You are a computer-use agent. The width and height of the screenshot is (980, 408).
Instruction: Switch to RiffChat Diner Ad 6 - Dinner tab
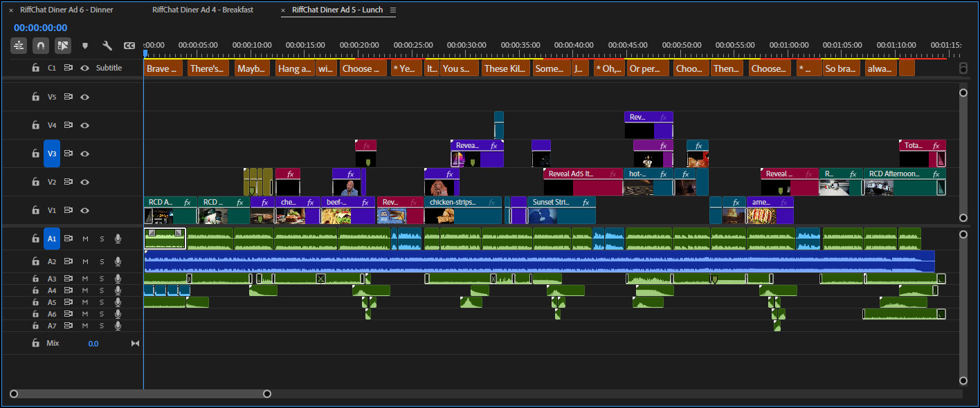(x=68, y=10)
